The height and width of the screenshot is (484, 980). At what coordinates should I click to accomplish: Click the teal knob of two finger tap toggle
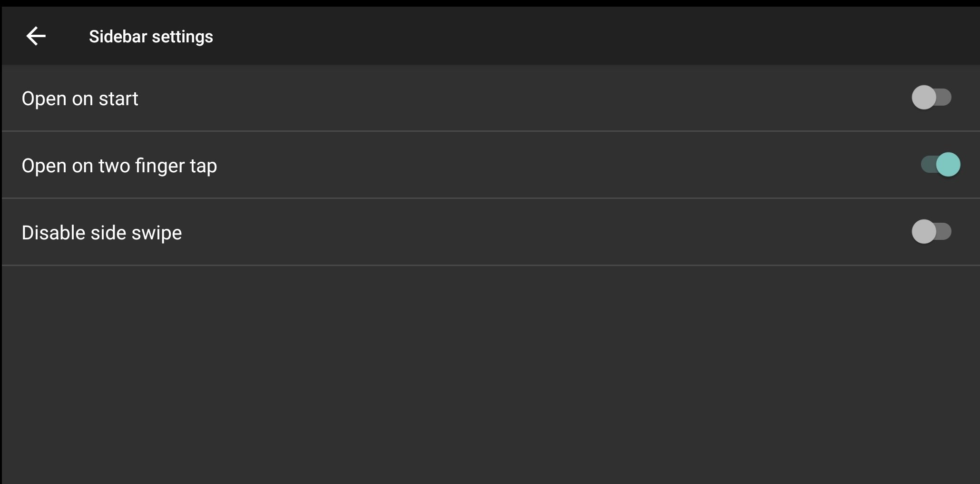pyautogui.click(x=948, y=165)
